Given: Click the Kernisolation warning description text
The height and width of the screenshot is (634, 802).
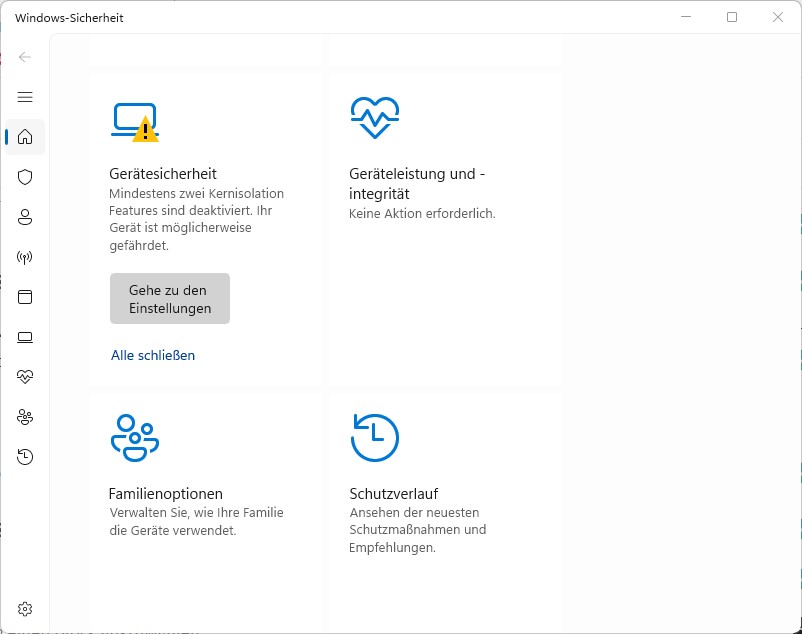Looking at the screenshot, I should coord(196,219).
